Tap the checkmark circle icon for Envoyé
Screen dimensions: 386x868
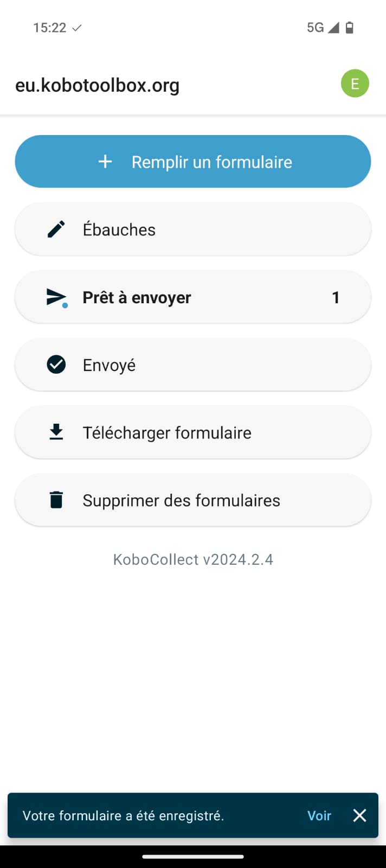[x=56, y=365]
